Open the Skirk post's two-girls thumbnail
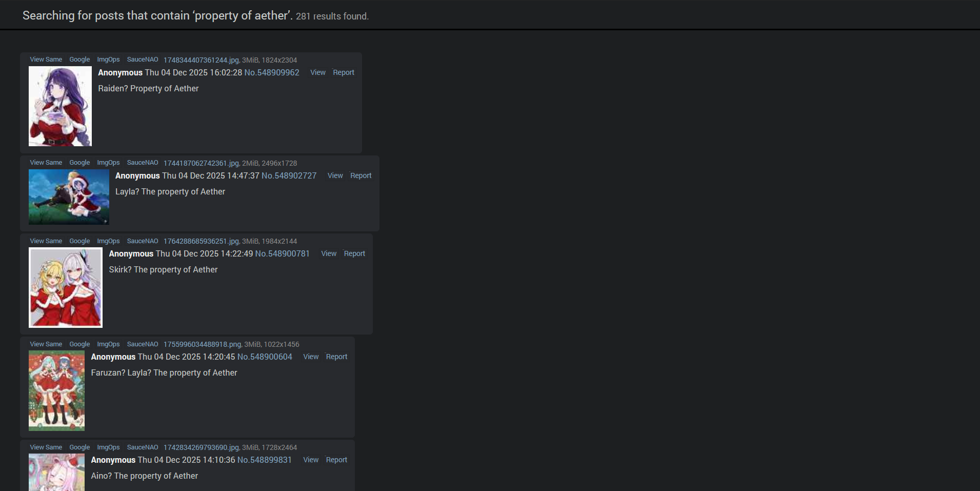 click(x=66, y=288)
